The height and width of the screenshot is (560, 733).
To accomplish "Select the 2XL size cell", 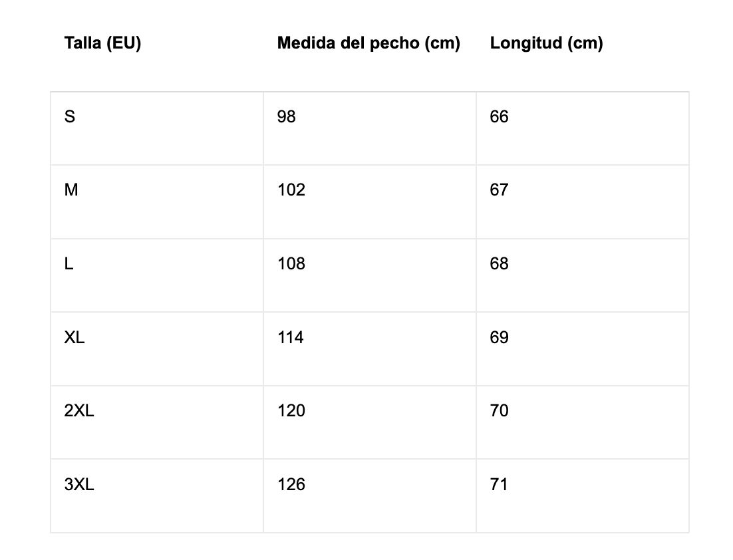I will pos(79,411).
